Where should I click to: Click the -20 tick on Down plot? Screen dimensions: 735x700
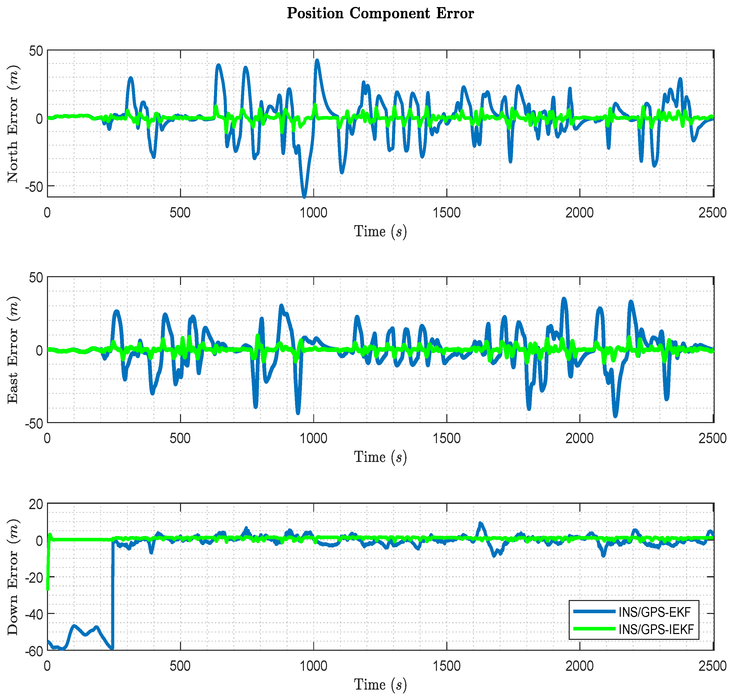point(34,578)
